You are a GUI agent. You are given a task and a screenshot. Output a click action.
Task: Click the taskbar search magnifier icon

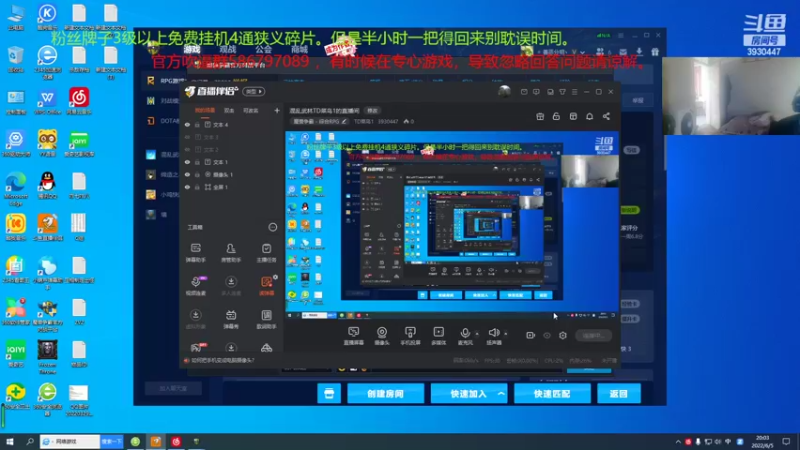(x=30, y=441)
